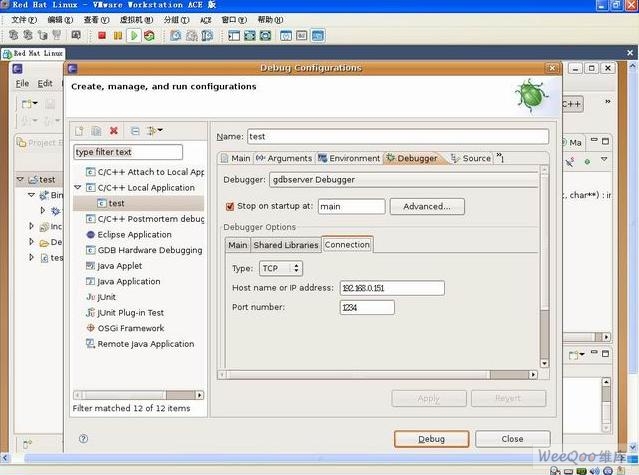The image size is (639, 475).
Task: Open the VMware 文件 menu
Action: pyautogui.click(x=24, y=20)
